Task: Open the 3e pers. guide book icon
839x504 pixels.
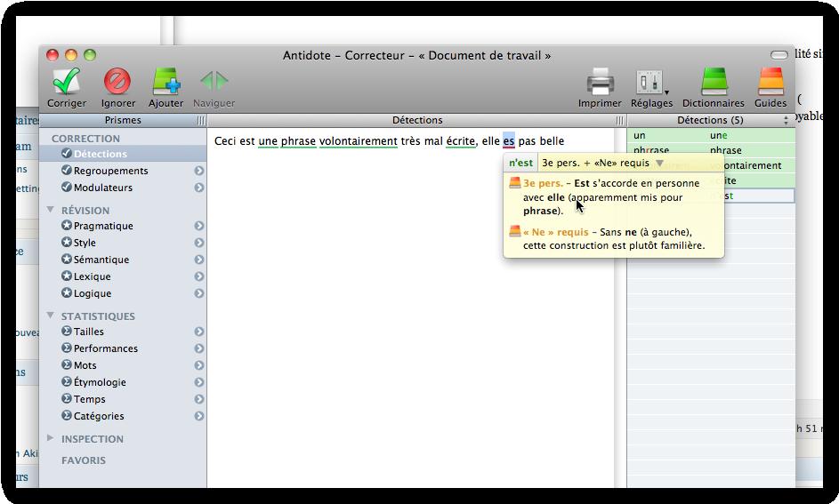Action: click(515, 183)
